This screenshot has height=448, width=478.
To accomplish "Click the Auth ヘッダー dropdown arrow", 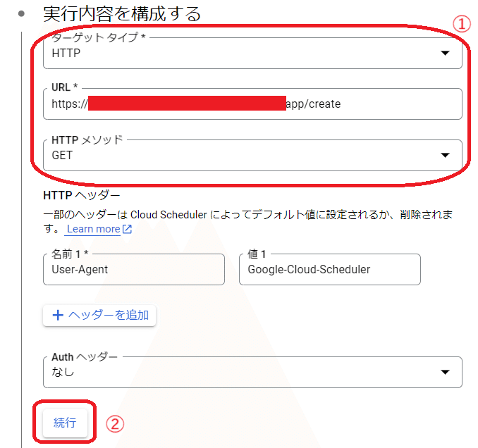I will click(x=444, y=372).
